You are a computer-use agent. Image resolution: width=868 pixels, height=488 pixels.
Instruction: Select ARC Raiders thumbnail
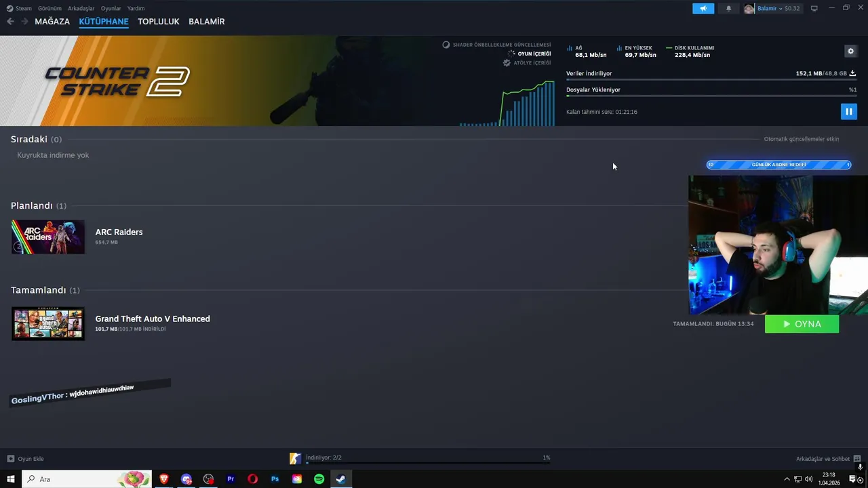click(x=48, y=237)
